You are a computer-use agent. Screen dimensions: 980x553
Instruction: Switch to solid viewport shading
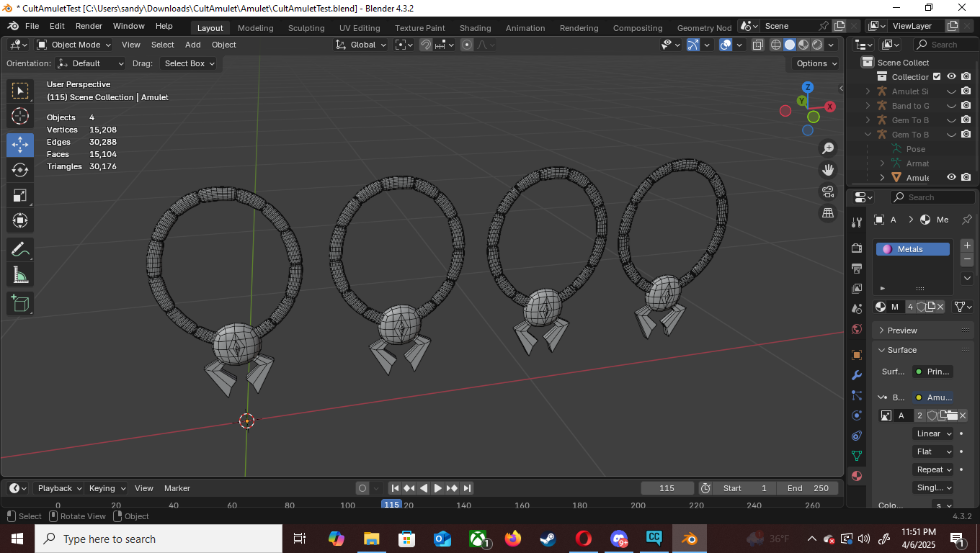[x=790, y=45]
